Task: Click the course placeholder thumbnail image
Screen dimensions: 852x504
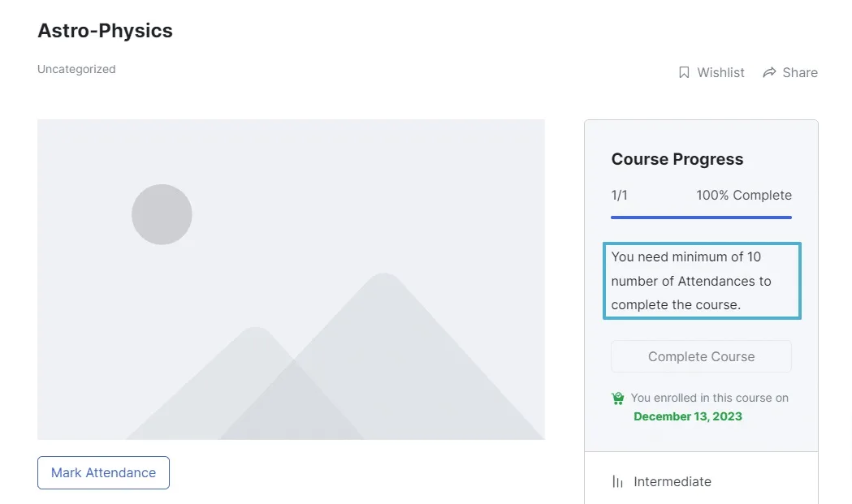Action: click(x=291, y=278)
